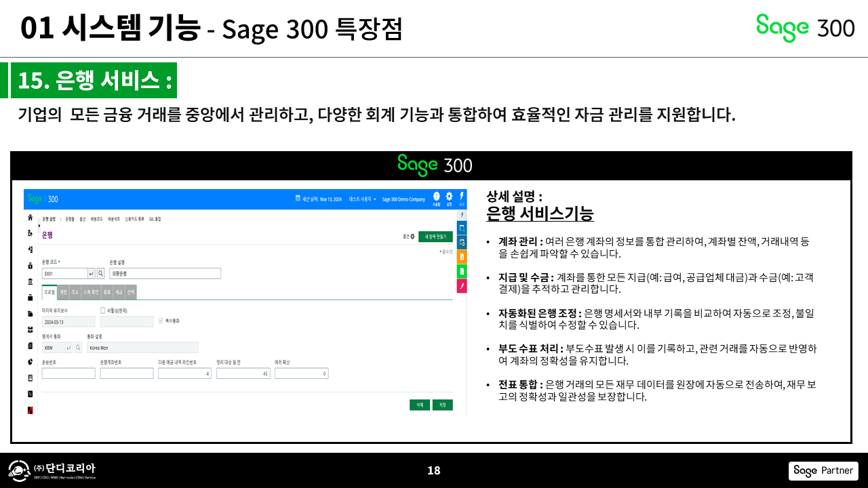Click the 은행 설명 field containing 외환은행
The height and width of the screenshot is (488, 868).
pyautogui.click(x=165, y=273)
